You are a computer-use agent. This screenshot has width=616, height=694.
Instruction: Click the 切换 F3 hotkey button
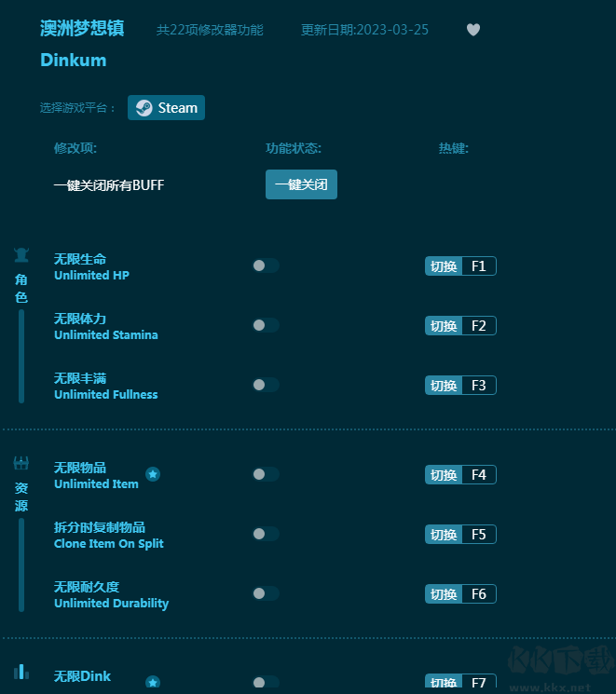coord(460,385)
